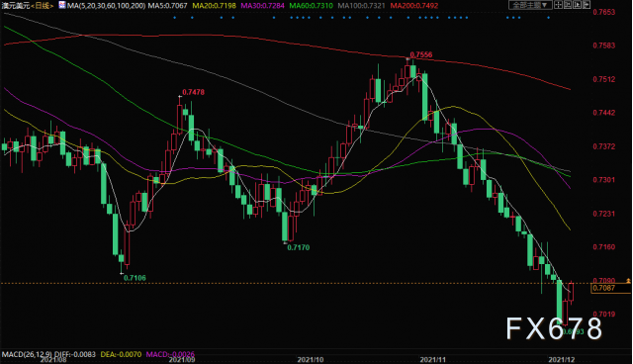The height and width of the screenshot is (364, 633).
Task: Click the MA60:0.7310 legend value
Action: [311, 6]
